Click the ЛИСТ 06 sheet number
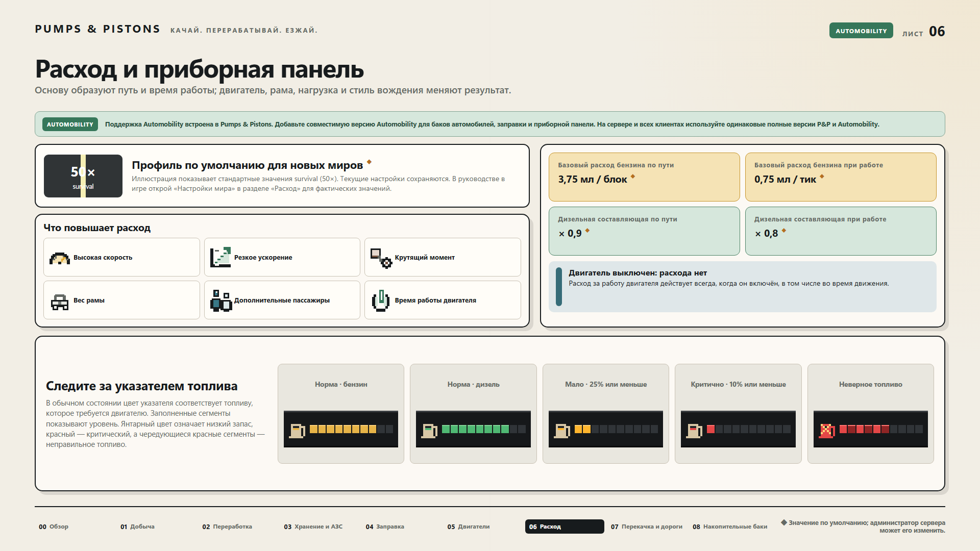980x551 pixels. point(923,32)
